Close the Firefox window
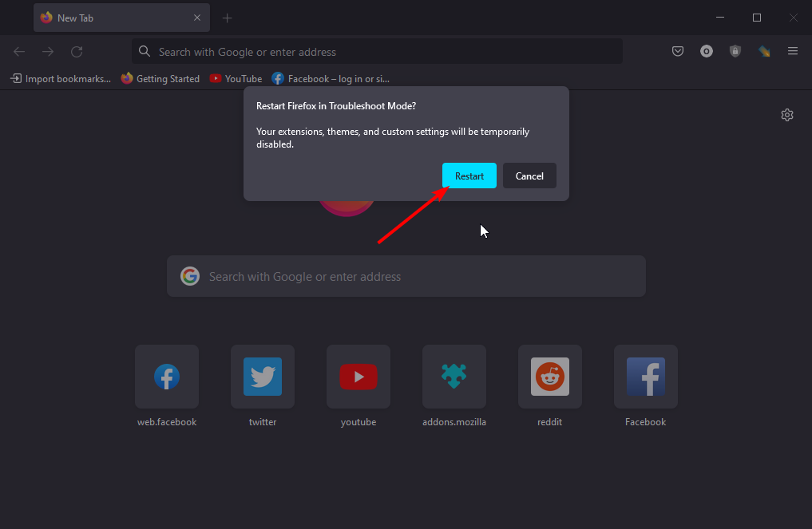Viewport: 812px width, 529px height. [x=794, y=18]
